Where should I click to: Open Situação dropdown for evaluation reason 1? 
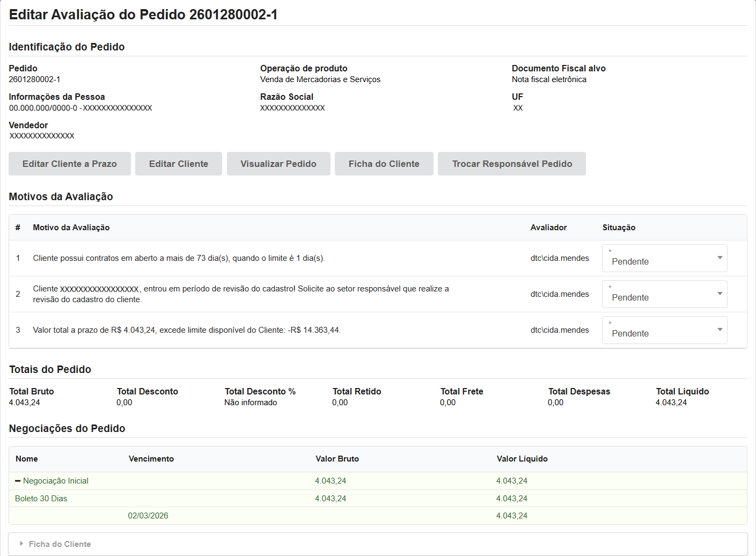click(x=664, y=258)
